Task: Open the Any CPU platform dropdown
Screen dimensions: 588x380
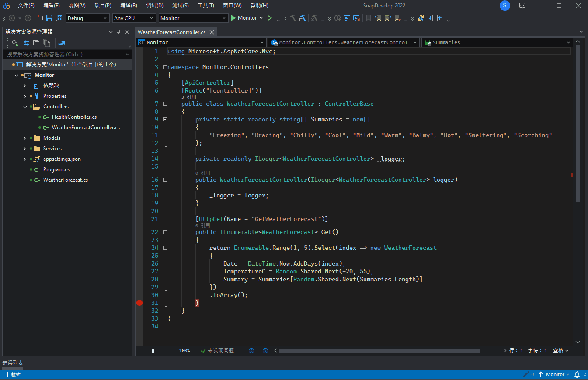Action: 134,18
